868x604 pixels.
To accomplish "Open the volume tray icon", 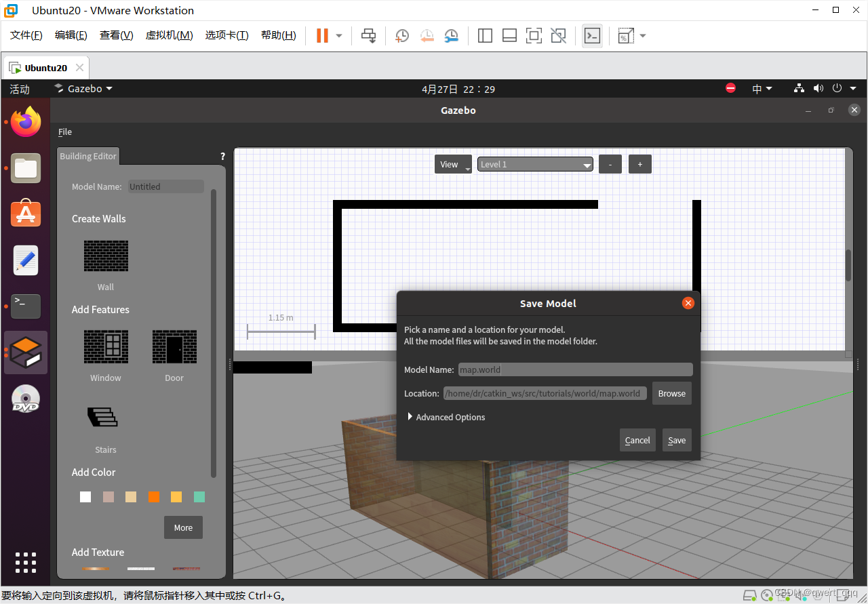I will pos(818,88).
